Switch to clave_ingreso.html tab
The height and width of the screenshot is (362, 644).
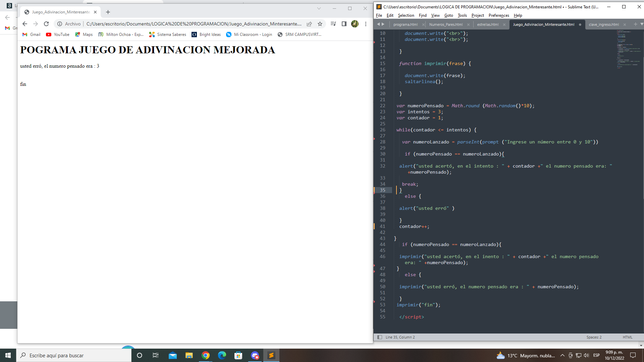click(x=604, y=24)
